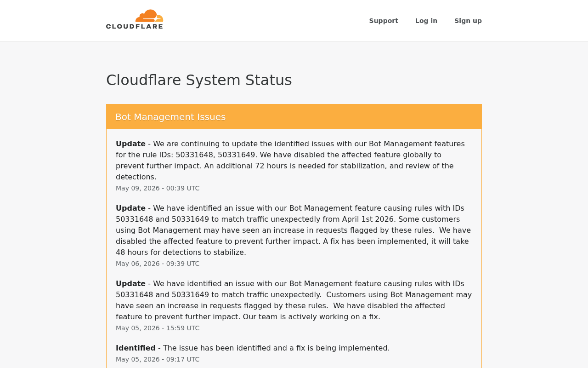Click the Update label dated May 05 15:59
This screenshot has width=588, height=368.
[x=130, y=284]
